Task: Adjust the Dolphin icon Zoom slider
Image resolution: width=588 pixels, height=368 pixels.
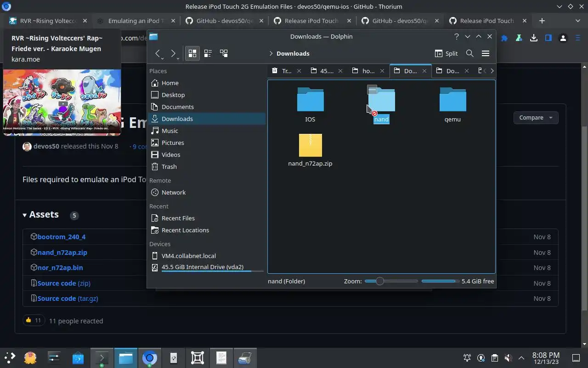Action: [391, 281]
